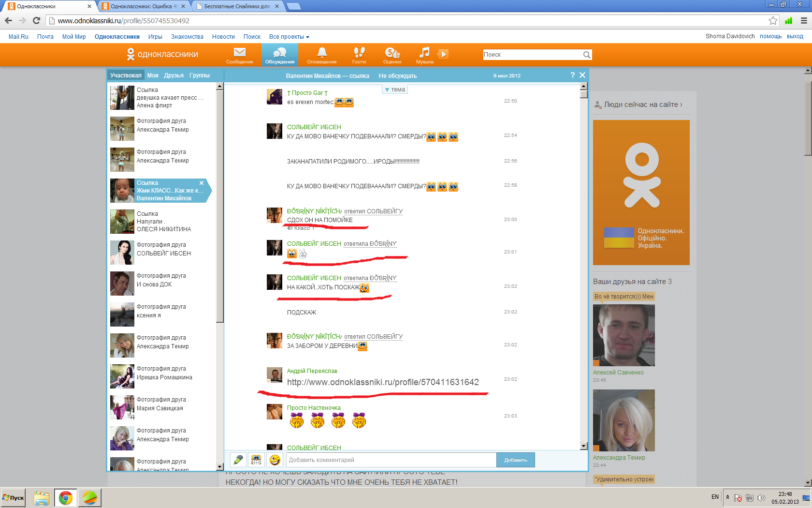Click the question mark help icon in discussion header
Viewport: 812px width, 508px height.
573,75
